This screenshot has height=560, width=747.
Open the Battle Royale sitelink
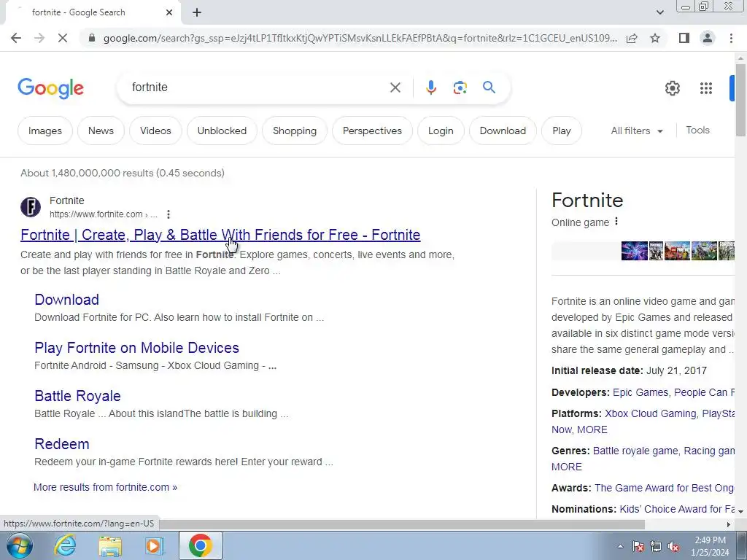point(77,396)
